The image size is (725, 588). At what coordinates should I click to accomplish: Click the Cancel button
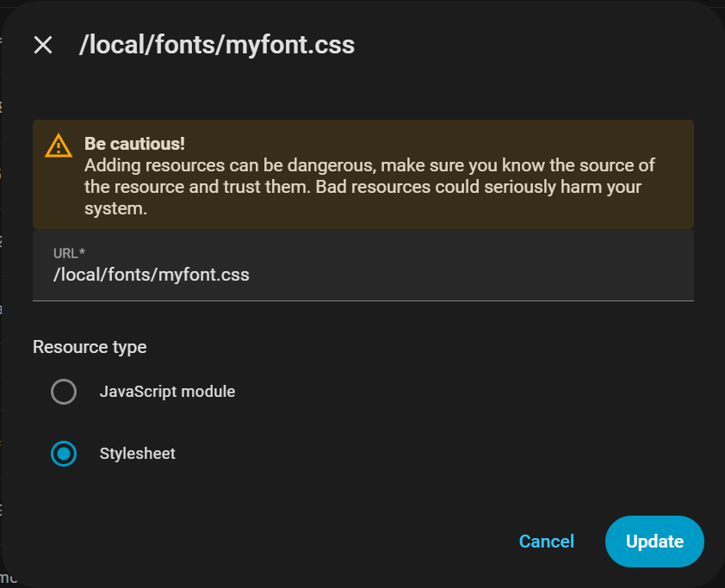[546, 542]
